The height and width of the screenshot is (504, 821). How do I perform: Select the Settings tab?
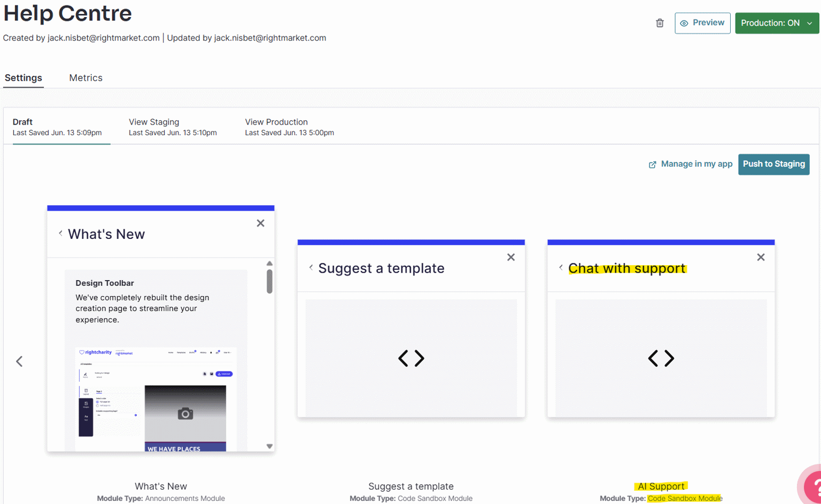coord(24,78)
